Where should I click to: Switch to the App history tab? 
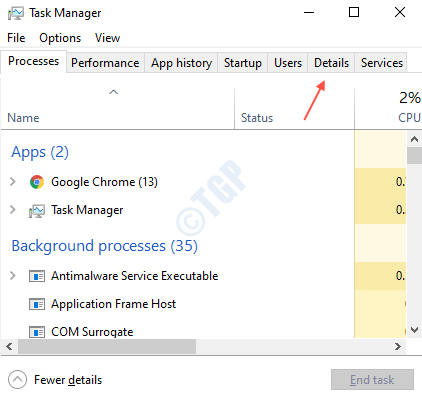pyautogui.click(x=181, y=63)
